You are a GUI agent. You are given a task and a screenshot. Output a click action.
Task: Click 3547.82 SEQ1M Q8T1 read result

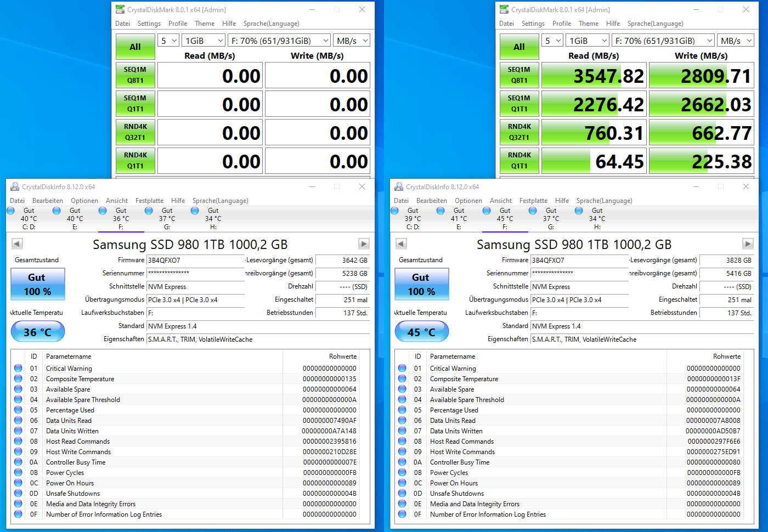coord(593,76)
